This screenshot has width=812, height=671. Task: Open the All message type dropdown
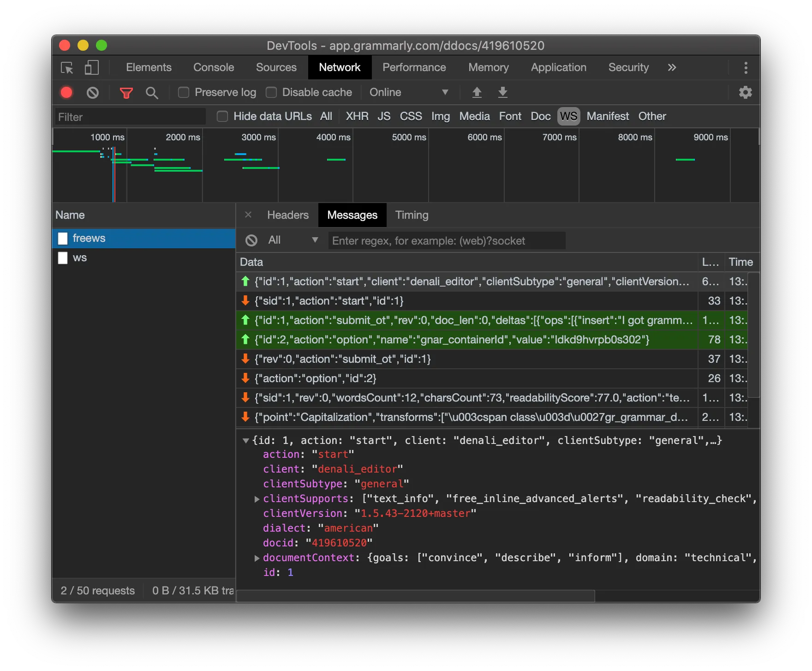tap(293, 240)
